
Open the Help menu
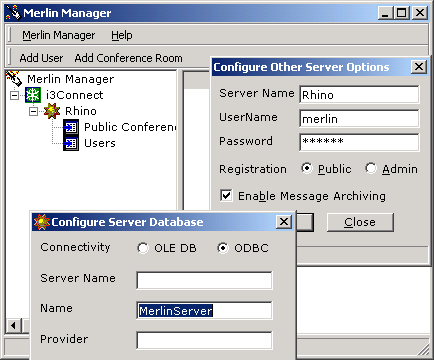(122, 35)
